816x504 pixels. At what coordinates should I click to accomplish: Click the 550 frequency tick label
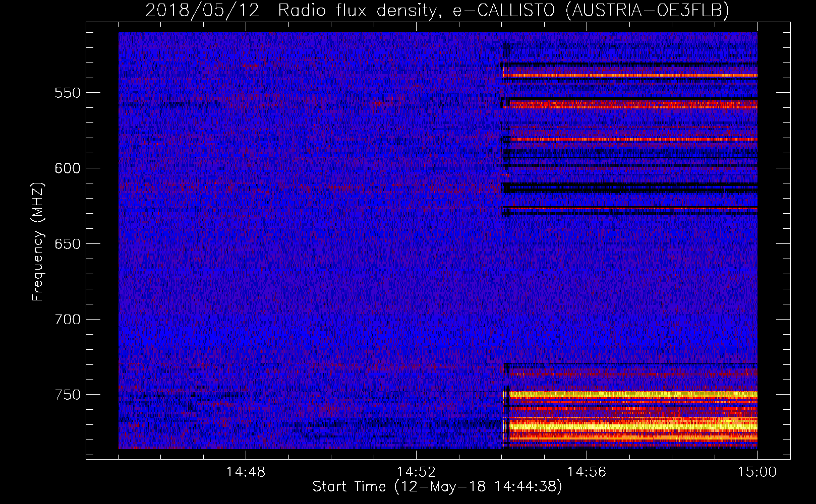[67, 93]
